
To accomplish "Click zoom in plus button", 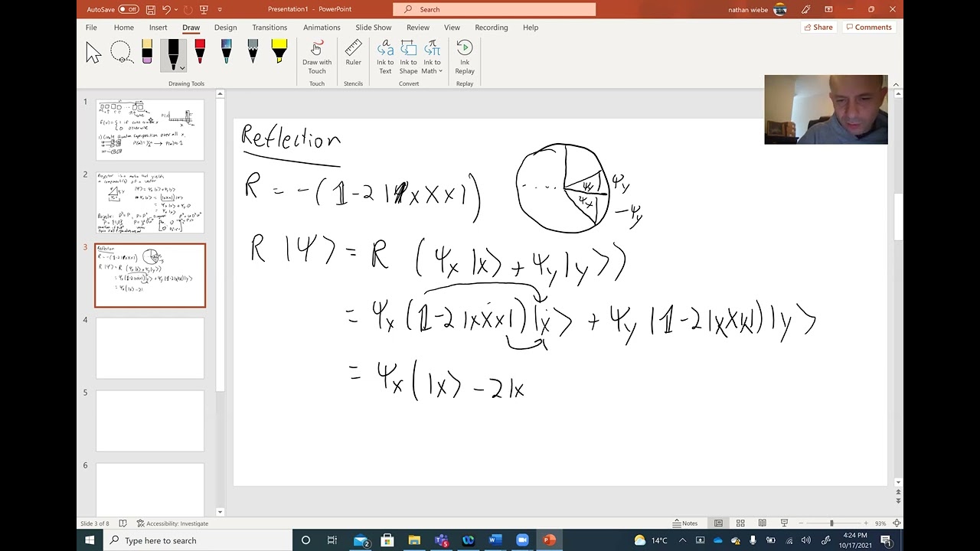I will [x=866, y=523].
